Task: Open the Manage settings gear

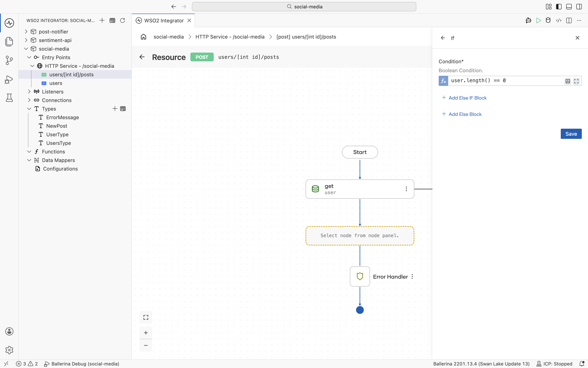Action: click(9, 350)
